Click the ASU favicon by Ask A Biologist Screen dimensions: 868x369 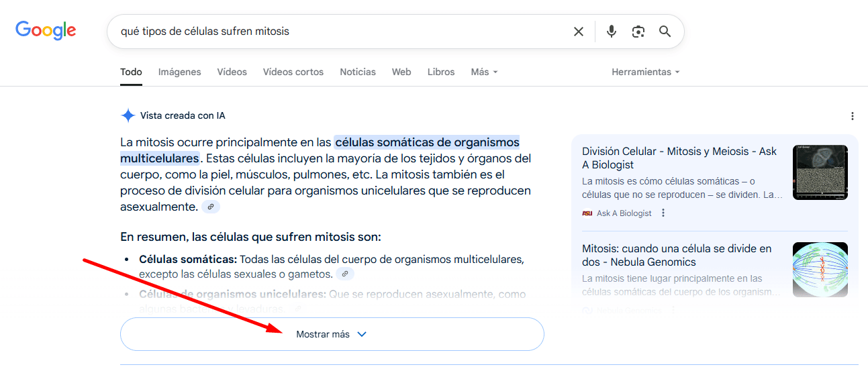tap(587, 213)
